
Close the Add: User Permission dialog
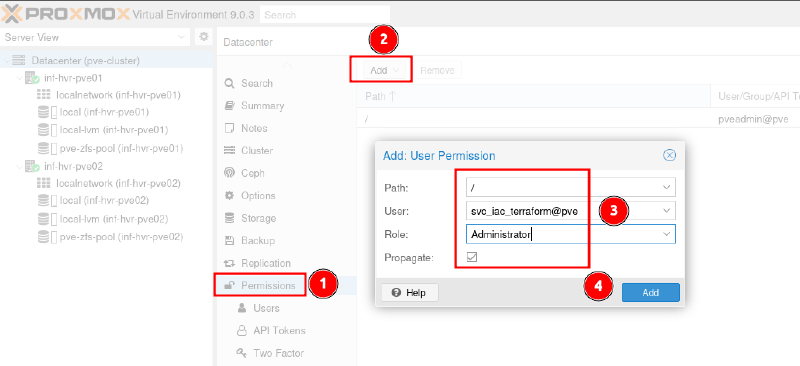pos(669,155)
